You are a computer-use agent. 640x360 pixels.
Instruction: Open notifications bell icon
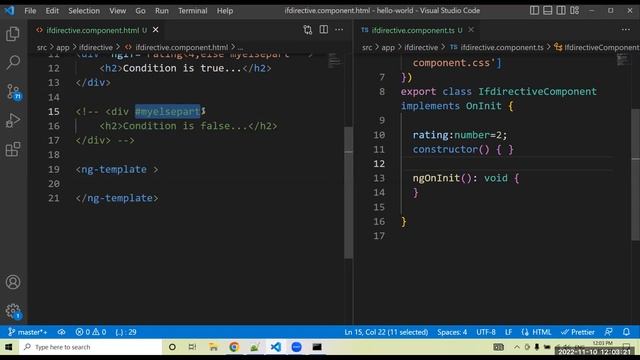[x=627, y=332]
